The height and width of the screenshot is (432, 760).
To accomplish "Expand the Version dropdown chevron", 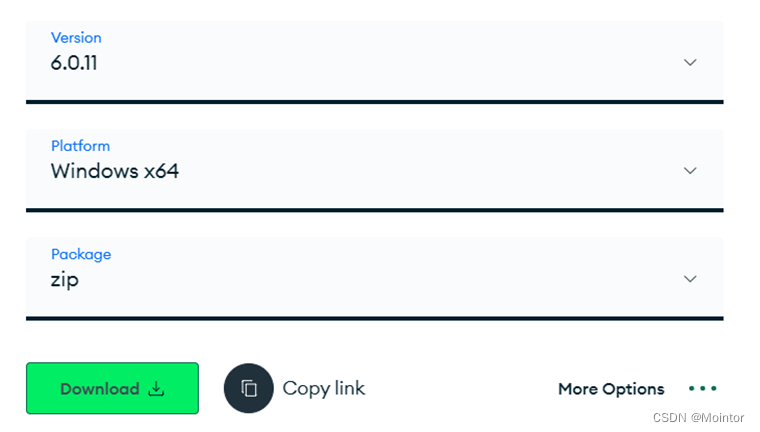I will pyautogui.click(x=690, y=62).
